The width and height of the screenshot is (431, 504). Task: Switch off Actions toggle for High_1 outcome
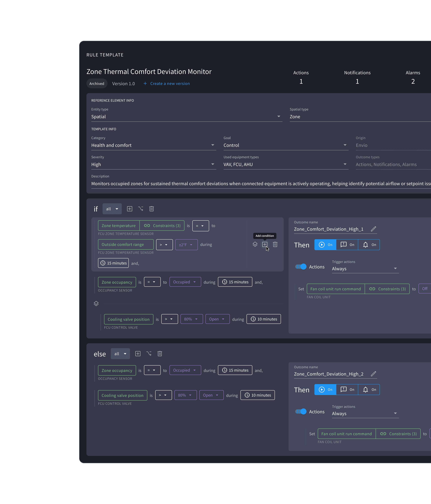(x=301, y=267)
